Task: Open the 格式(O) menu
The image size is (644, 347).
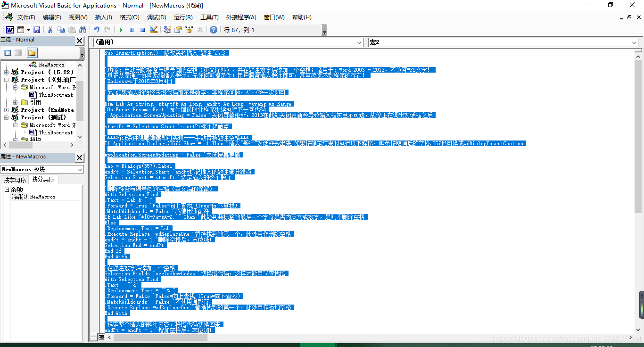Action: tap(129, 17)
